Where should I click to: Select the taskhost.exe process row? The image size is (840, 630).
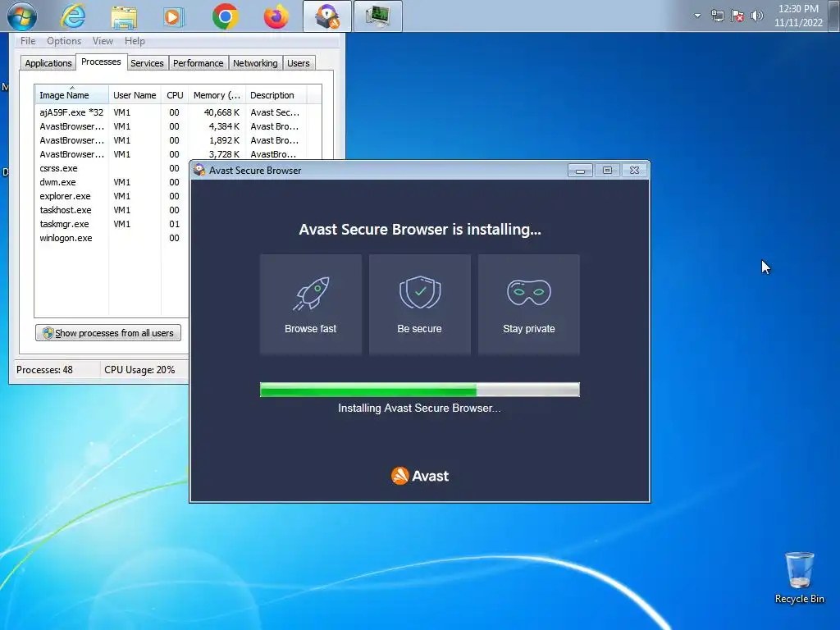pos(112,210)
